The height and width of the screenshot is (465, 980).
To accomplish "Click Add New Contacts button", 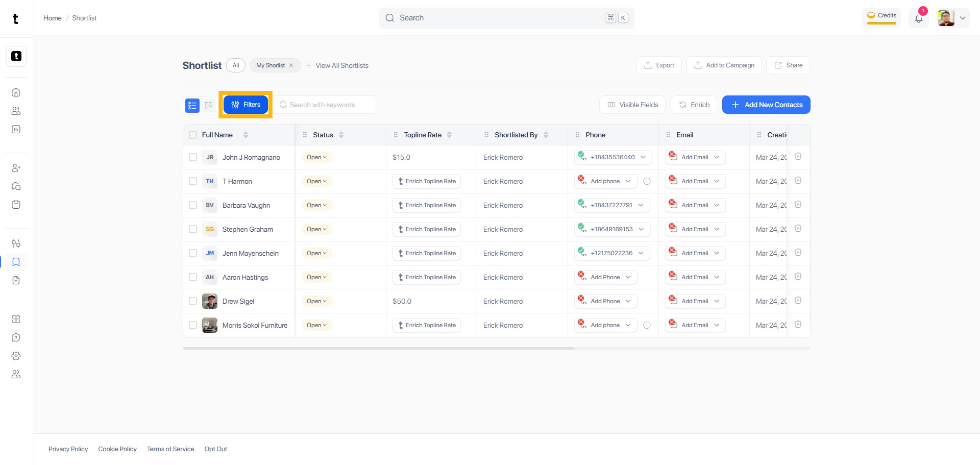I will coord(766,105).
